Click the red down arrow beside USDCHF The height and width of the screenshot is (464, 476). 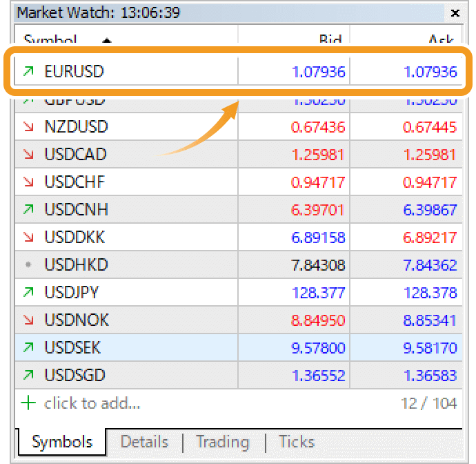pyautogui.click(x=28, y=182)
